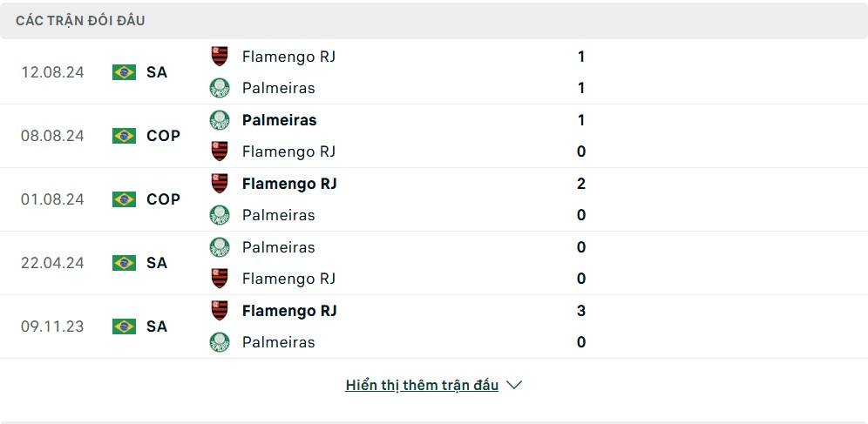Viewport: 868px width, 424px height.
Task: Click the Flamengo score 3 on 09.11.23
Action: click(x=580, y=311)
